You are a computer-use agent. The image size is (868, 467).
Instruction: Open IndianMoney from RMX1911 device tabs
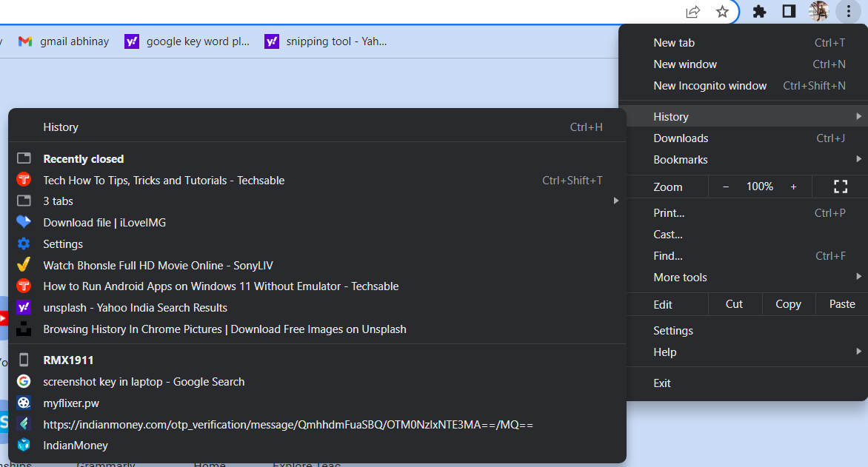point(317,446)
